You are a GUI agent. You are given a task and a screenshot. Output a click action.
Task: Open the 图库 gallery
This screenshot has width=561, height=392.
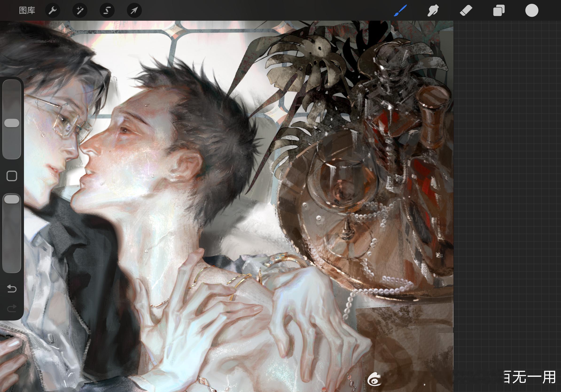pyautogui.click(x=27, y=11)
